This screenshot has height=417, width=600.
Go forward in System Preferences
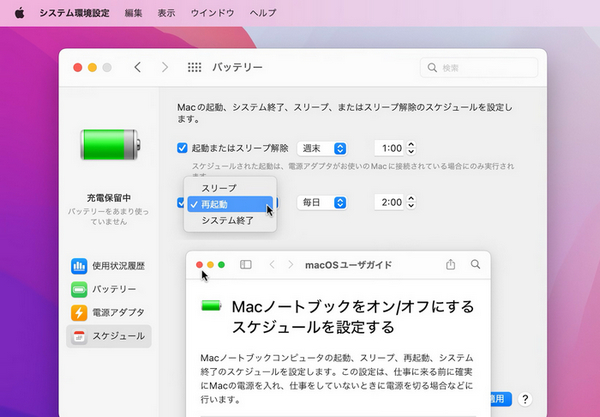point(165,67)
